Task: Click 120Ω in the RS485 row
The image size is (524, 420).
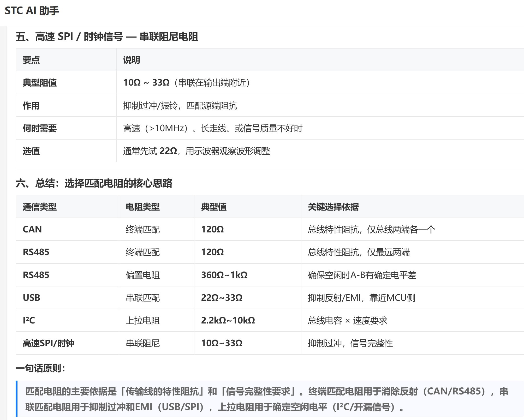Action: pos(212,252)
